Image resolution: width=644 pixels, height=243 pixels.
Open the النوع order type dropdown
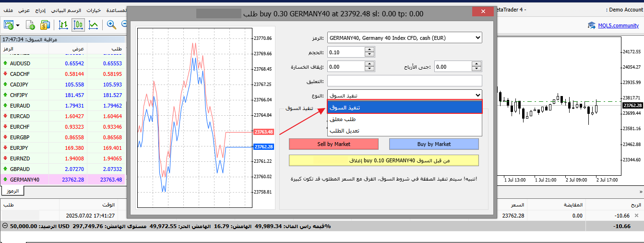(405, 95)
